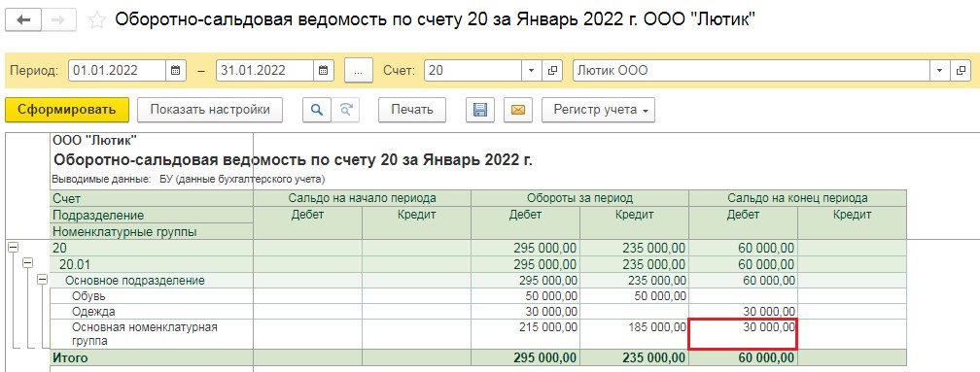Click Итого closing debit balance 60 000,00
Image resolution: width=980 pixels, height=372 pixels.
click(x=743, y=357)
